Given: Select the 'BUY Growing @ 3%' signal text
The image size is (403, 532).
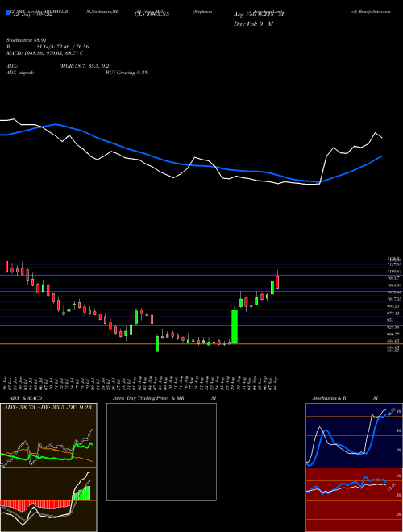Looking at the screenshot, I should pos(127,73).
